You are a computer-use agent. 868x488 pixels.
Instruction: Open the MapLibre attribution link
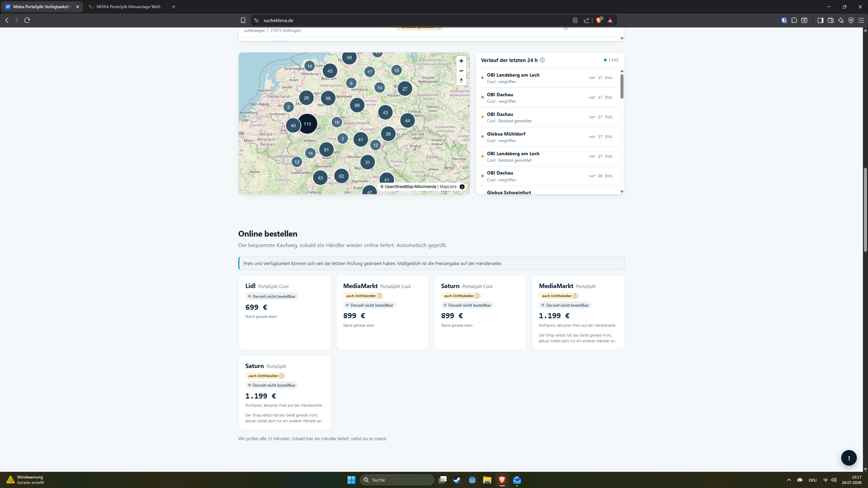click(448, 187)
